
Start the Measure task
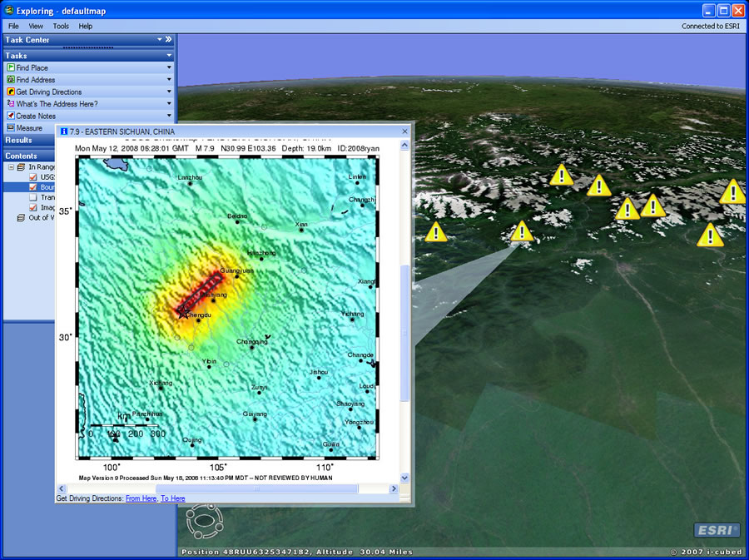tap(30, 128)
